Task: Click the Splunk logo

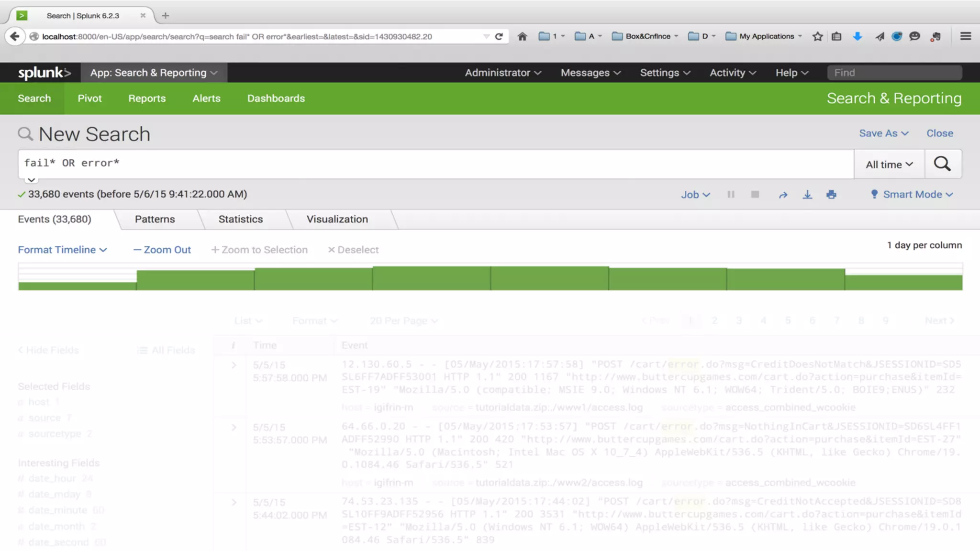Action: [44, 73]
